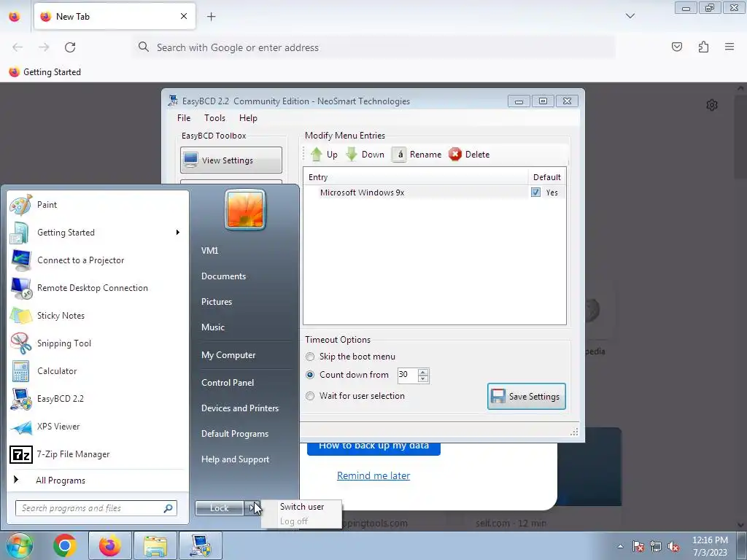Launch Calculator from Start menu
747x560 pixels.
coord(98,371)
